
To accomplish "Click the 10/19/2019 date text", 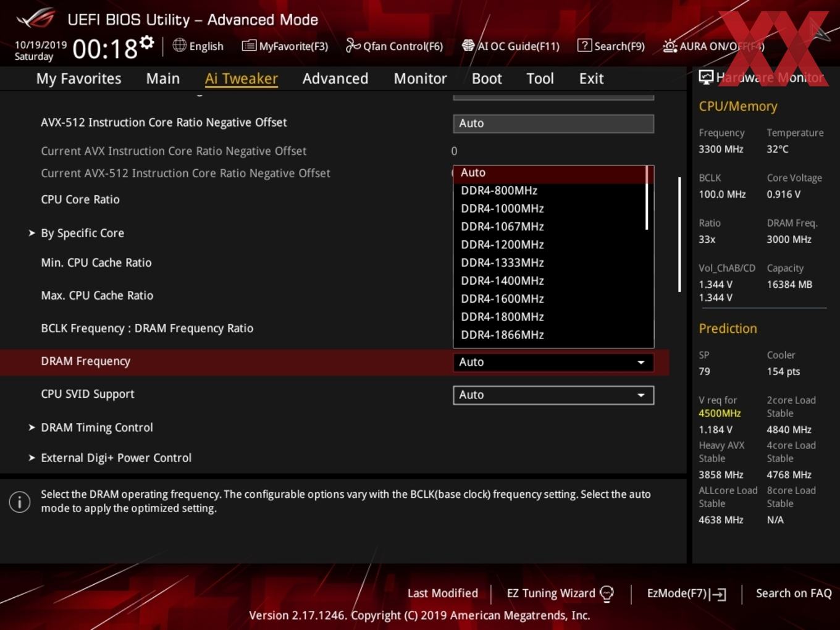I will [41, 45].
